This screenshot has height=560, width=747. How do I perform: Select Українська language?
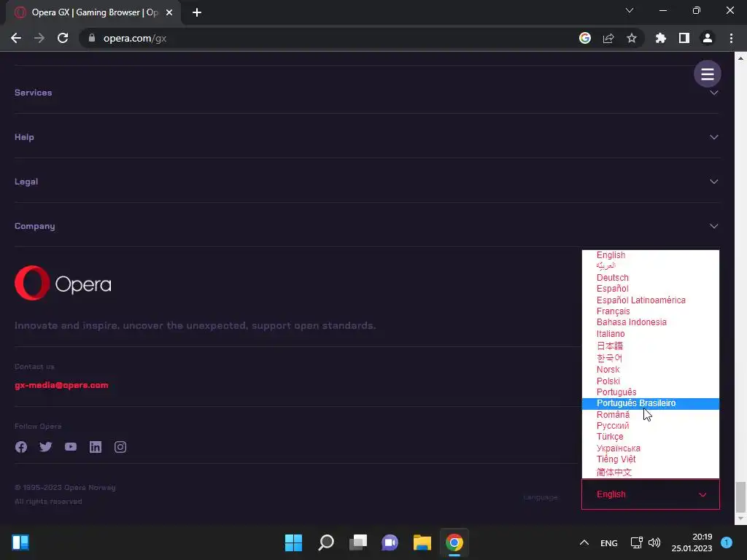[x=650, y=448]
